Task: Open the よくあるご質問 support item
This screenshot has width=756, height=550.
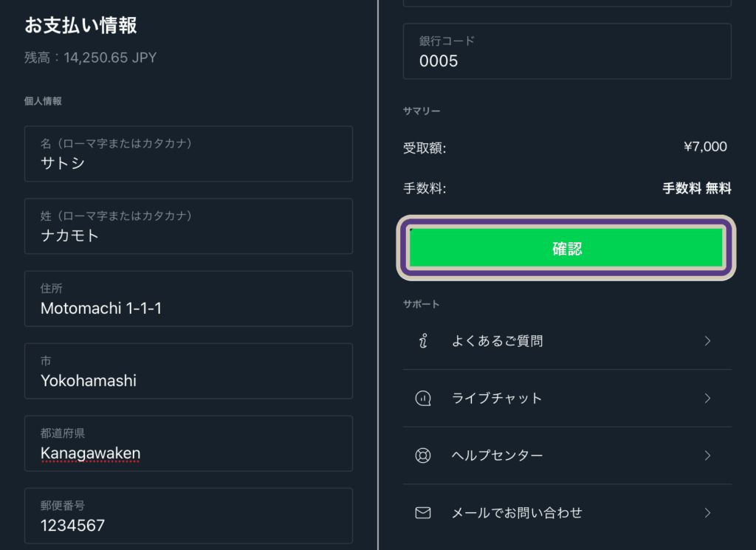Action: pos(567,341)
